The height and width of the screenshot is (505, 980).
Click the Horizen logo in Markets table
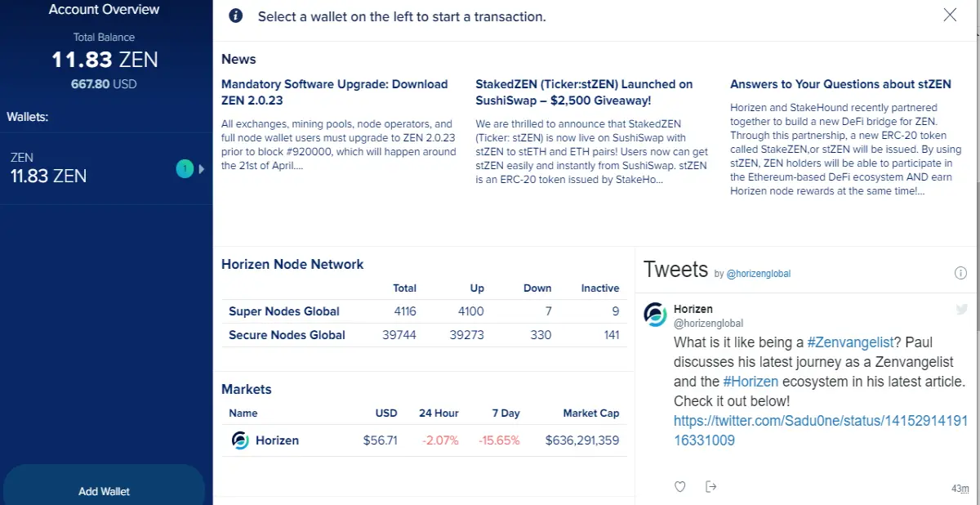point(240,440)
